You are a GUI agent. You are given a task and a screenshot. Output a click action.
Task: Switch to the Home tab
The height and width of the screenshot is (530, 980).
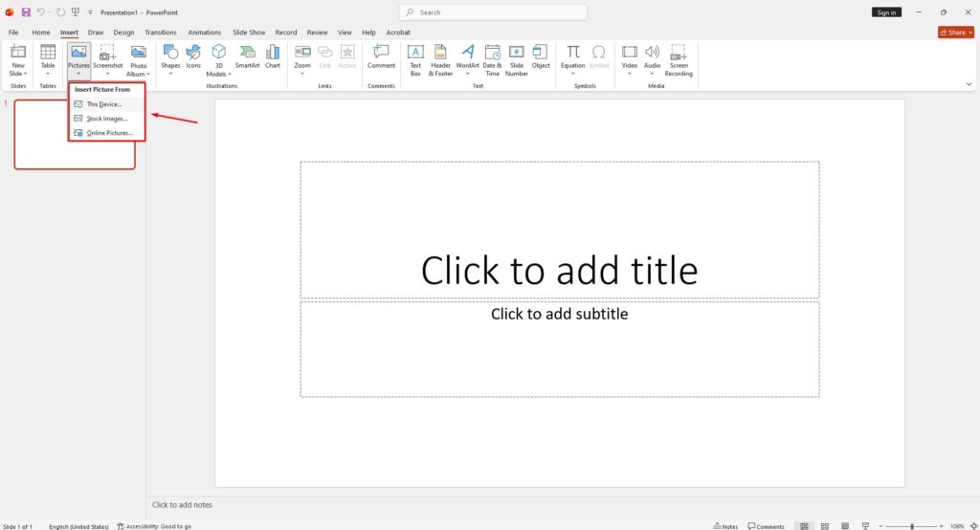(40, 33)
